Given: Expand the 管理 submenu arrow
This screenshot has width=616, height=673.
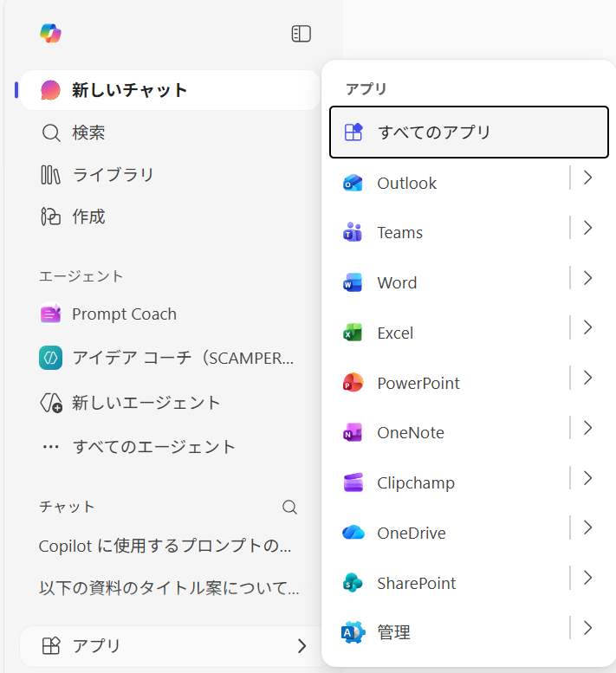Looking at the screenshot, I should tap(587, 628).
